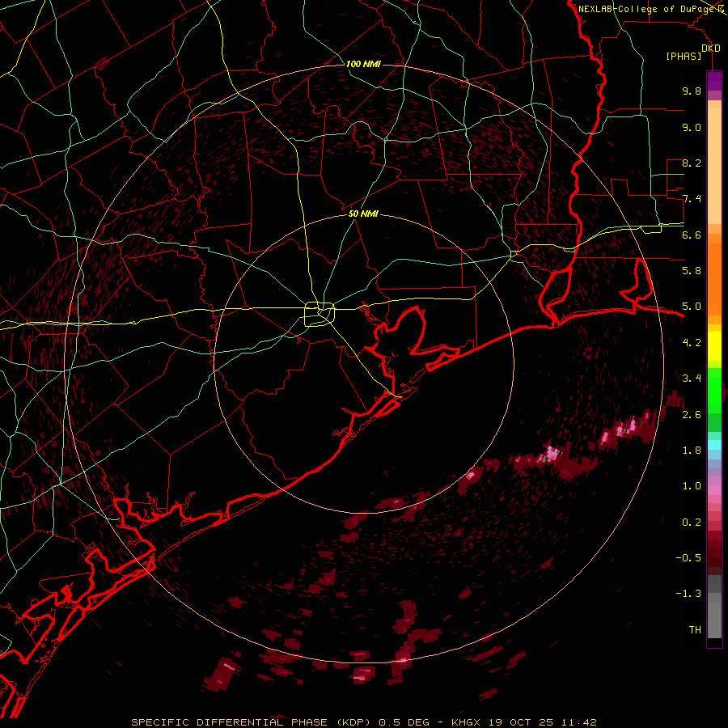
Task: Click the 3.4 value on the color scale
Action: pyautogui.click(x=692, y=379)
